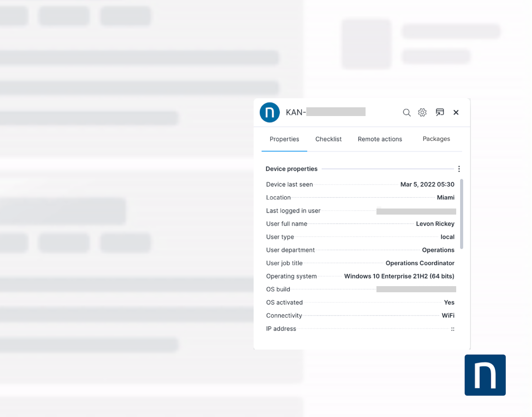Select the Device last seen date value
532x417 pixels.
(427, 185)
